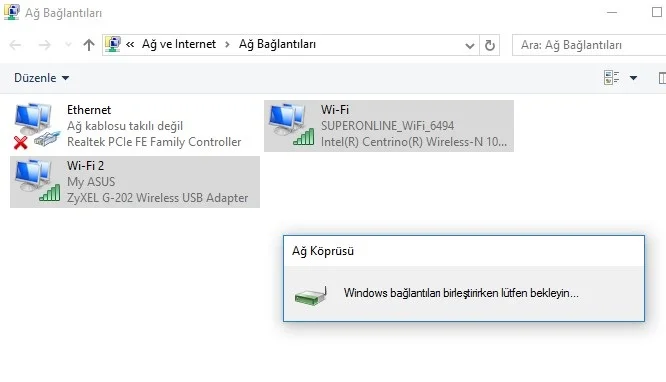This screenshot has height=382, width=666.
Task: Select the Ağ Bağlantıları breadcrumb
Action: [277, 44]
